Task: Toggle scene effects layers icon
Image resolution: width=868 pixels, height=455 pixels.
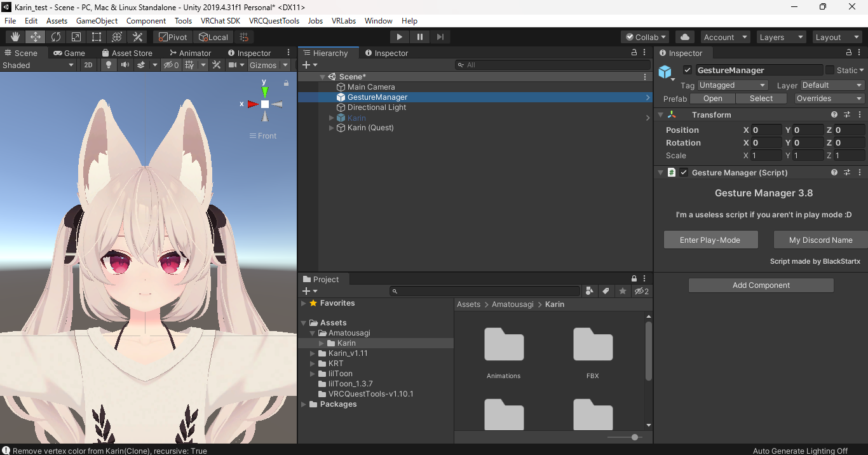Action: (x=141, y=65)
